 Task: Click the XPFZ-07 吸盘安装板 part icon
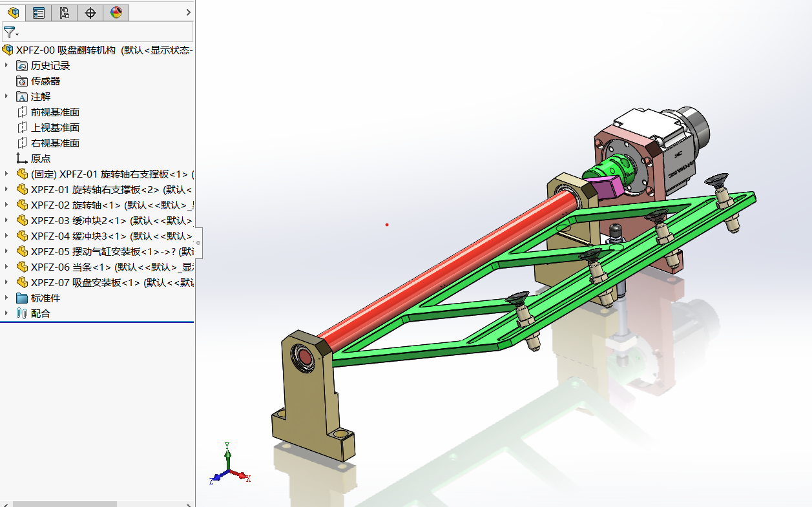tap(22, 282)
